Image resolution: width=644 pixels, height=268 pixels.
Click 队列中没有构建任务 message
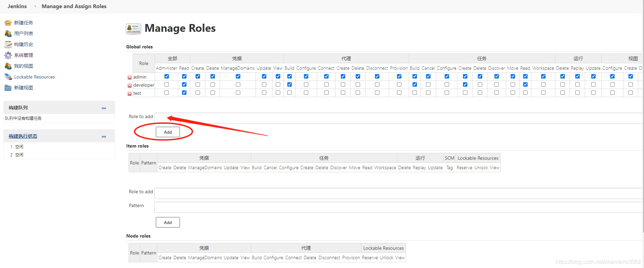[23, 118]
